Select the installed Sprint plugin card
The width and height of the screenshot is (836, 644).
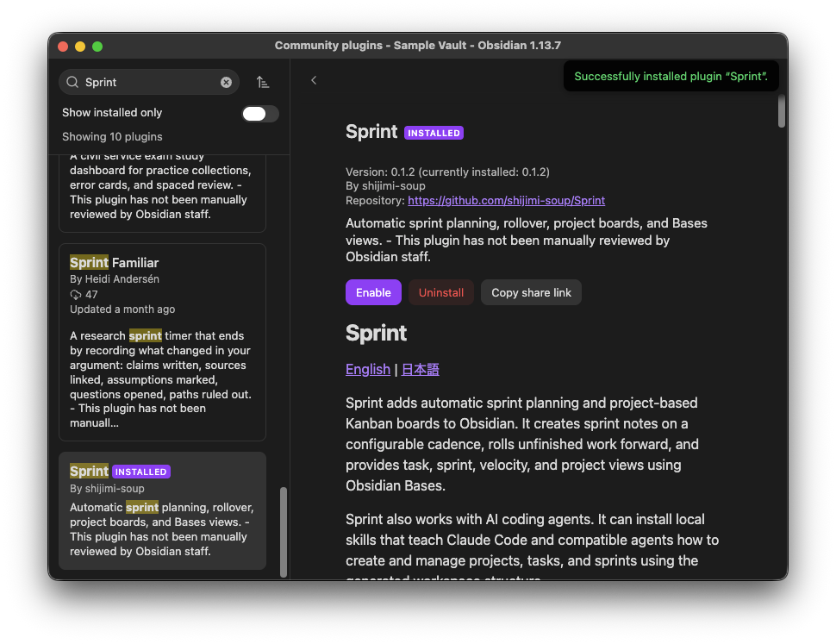162,510
